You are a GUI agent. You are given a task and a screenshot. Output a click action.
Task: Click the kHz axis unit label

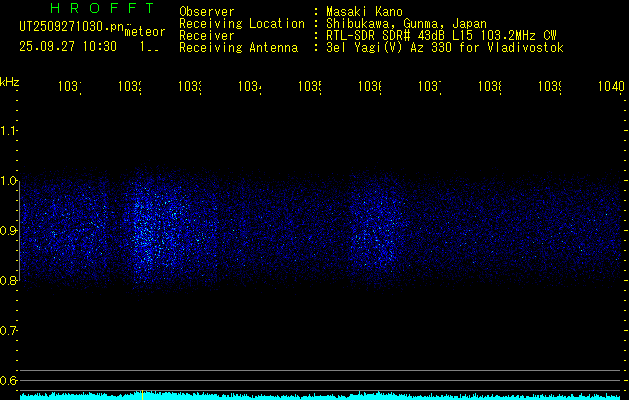pyautogui.click(x=9, y=82)
